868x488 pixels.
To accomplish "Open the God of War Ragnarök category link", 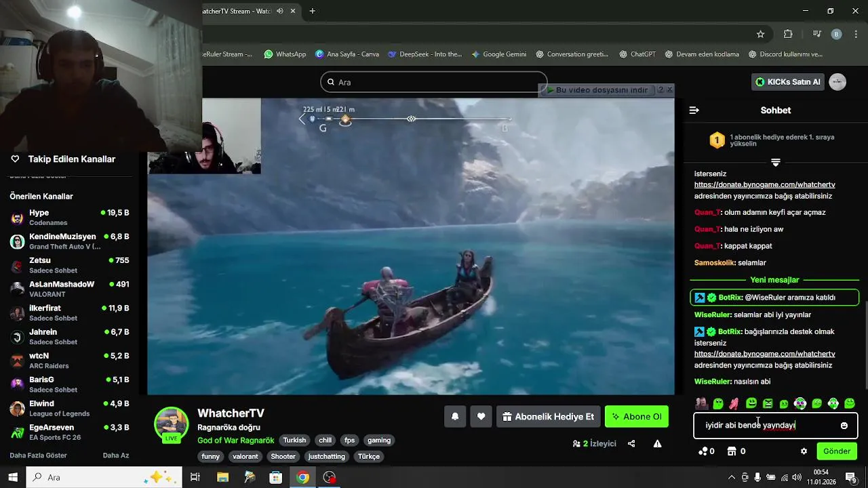I will click(x=236, y=441).
